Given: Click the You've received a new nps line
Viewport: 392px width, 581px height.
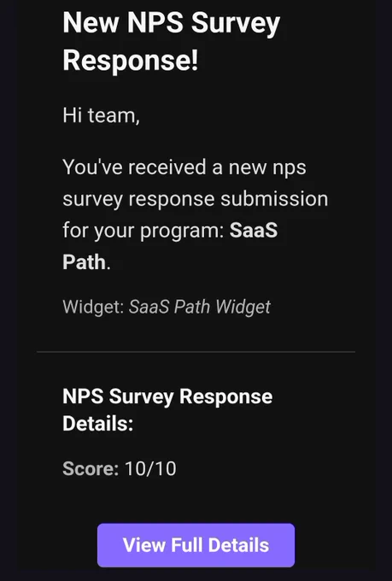Looking at the screenshot, I should pyautogui.click(x=184, y=167).
